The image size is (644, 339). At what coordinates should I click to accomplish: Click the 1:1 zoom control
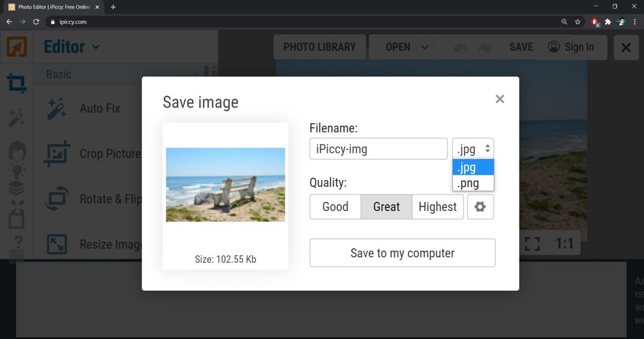[565, 244]
